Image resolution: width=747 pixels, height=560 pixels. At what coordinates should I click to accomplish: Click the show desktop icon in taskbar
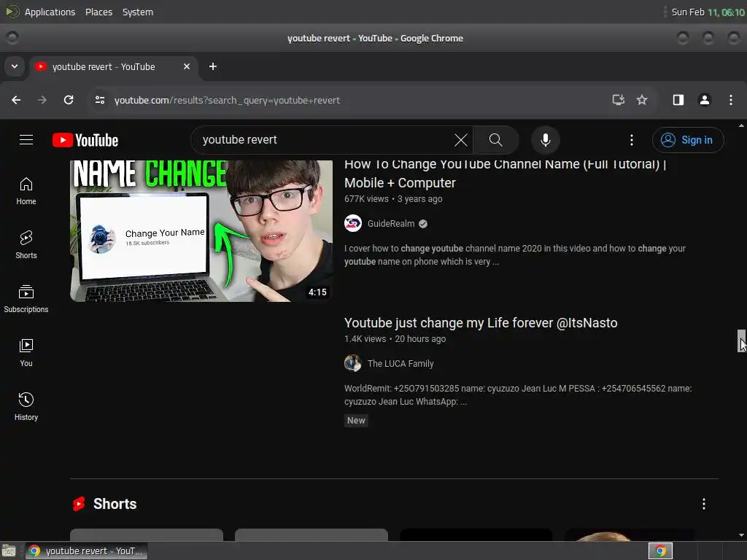pos(9,551)
